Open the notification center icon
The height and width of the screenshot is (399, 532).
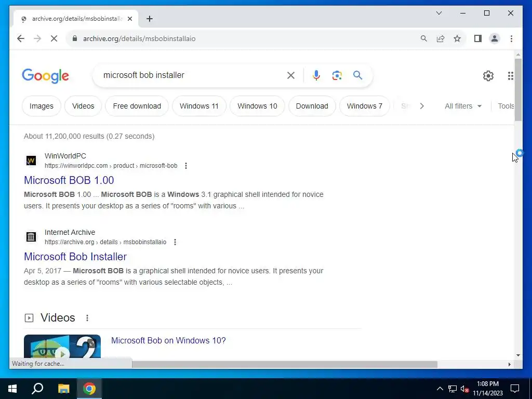pos(515,389)
